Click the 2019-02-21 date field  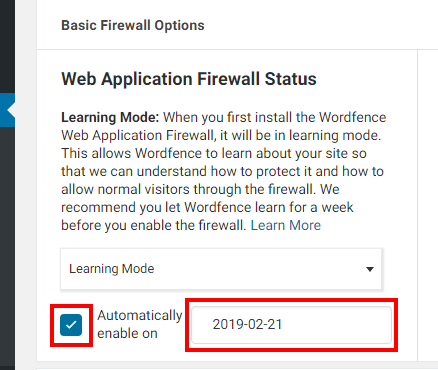point(291,325)
